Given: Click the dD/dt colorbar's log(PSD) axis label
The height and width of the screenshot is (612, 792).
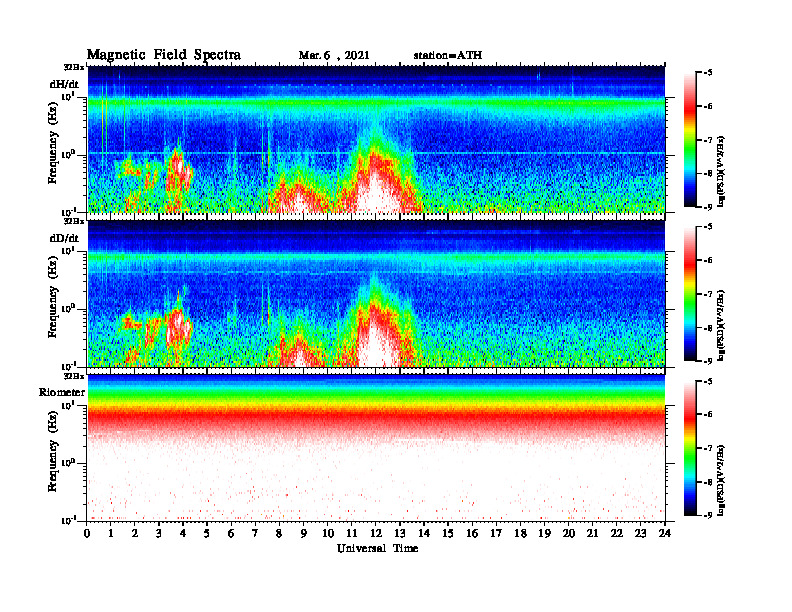Looking at the screenshot, I should (x=721, y=325).
